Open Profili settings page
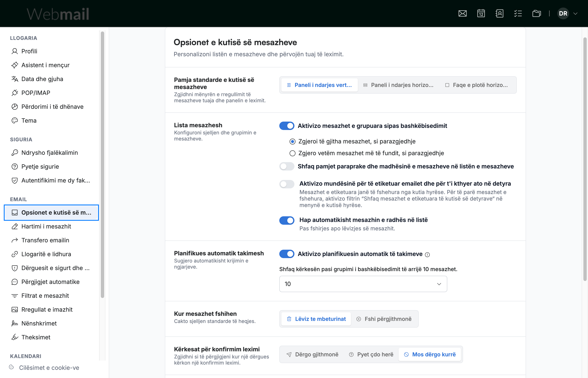Image resolution: width=588 pixels, height=378 pixels. (x=51, y=51)
